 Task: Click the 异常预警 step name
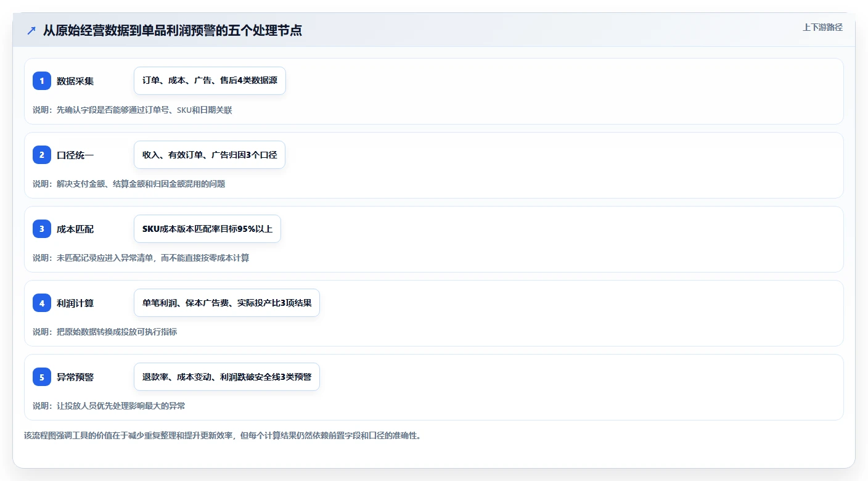point(75,377)
